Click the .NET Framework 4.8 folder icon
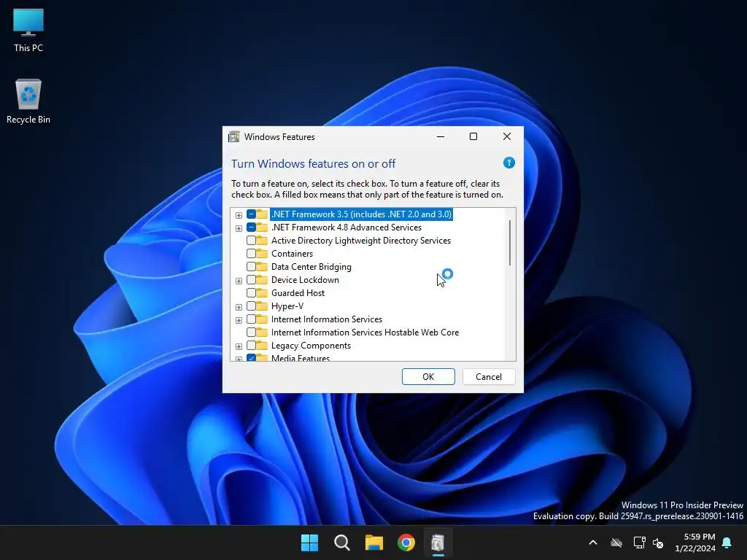This screenshot has width=747, height=560. click(x=262, y=227)
